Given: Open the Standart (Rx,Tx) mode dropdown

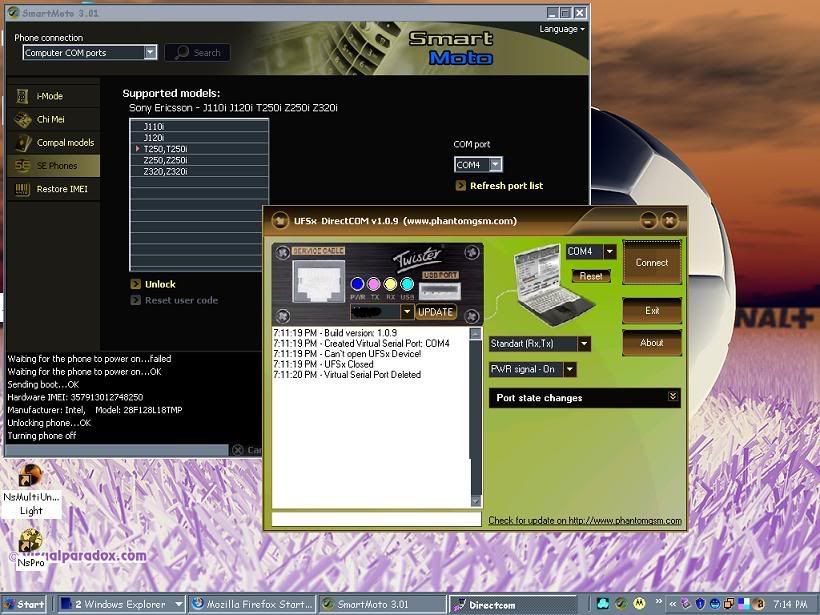Looking at the screenshot, I should point(584,344).
